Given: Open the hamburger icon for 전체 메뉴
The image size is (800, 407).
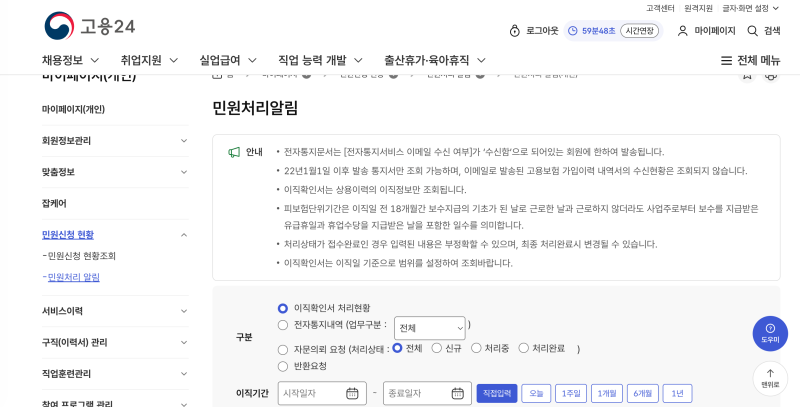Looking at the screenshot, I should 726,60.
